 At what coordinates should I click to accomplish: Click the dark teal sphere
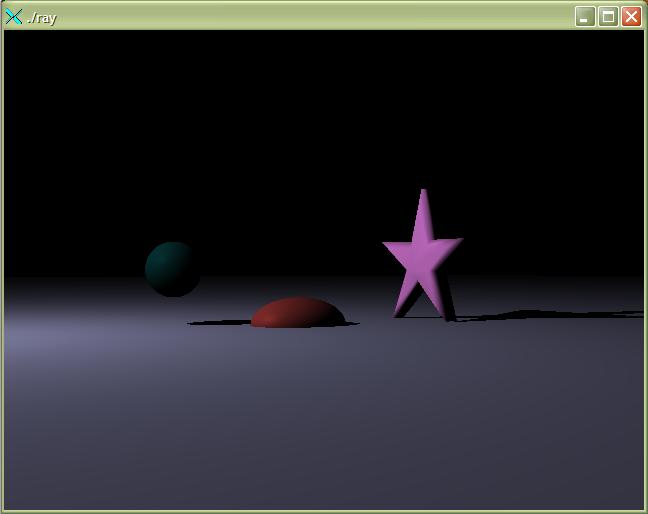172,269
